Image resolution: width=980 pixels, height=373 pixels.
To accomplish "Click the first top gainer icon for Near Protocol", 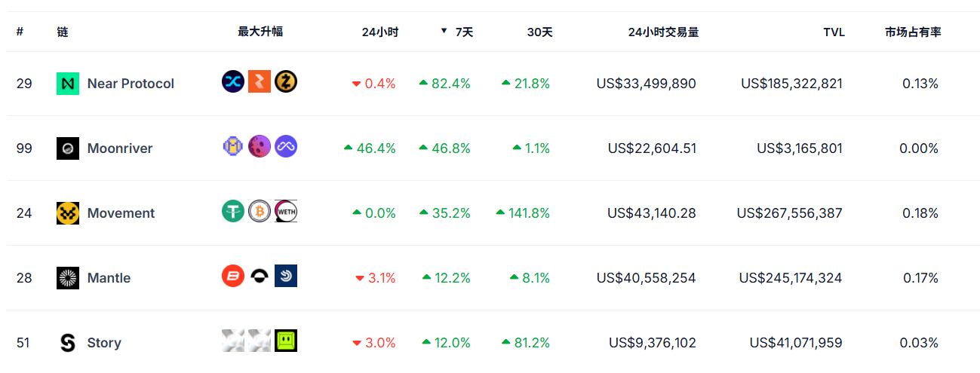I will 233,81.
